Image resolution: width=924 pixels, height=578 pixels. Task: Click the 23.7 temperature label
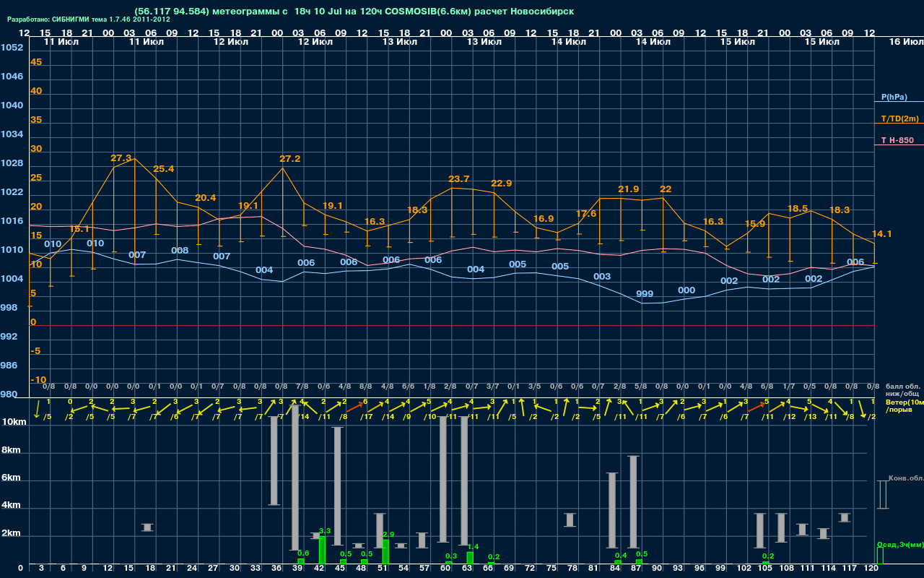point(458,178)
